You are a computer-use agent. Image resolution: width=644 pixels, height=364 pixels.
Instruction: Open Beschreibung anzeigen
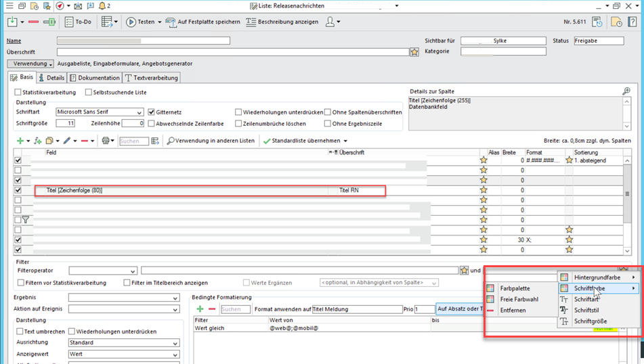coord(282,22)
